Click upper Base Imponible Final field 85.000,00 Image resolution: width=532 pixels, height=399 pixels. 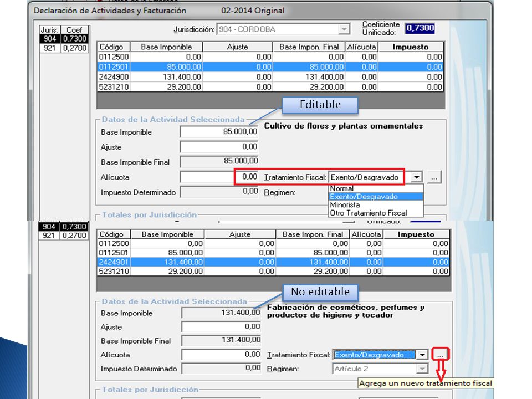tap(219, 161)
